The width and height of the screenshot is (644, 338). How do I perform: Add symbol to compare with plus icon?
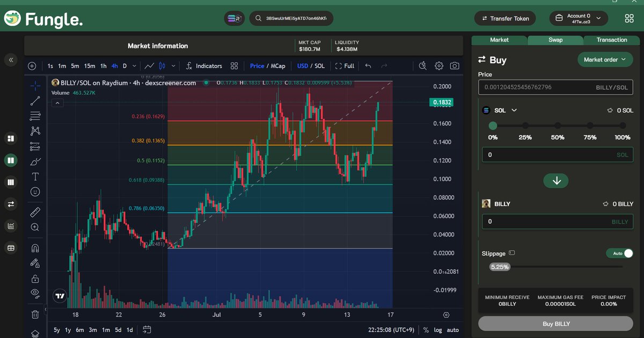32,66
